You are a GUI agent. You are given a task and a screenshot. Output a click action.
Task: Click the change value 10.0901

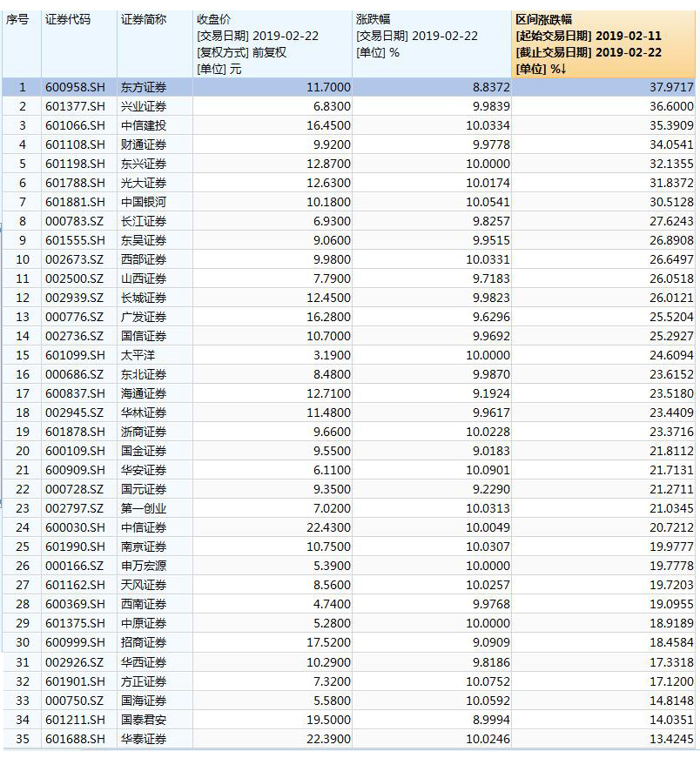[488, 470]
